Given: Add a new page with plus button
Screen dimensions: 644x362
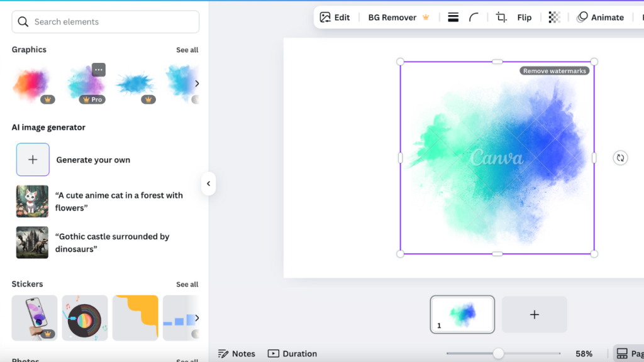Looking at the screenshot, I should pos(535,314).
